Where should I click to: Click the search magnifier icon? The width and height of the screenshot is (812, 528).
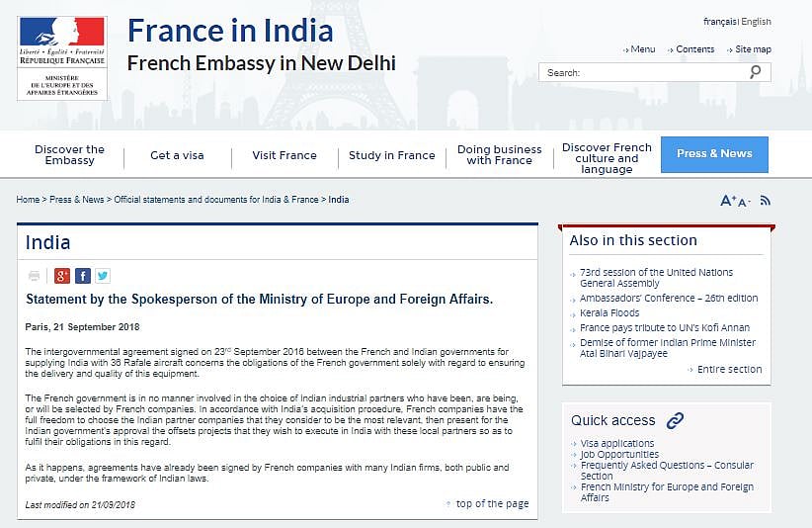[756, 72]
